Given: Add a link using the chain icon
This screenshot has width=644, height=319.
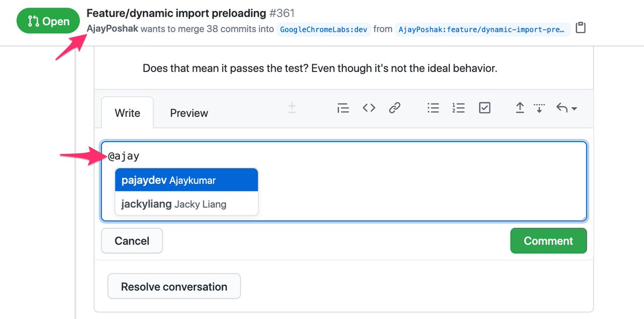Looking at the screenshot, I should tap(394, 108).
